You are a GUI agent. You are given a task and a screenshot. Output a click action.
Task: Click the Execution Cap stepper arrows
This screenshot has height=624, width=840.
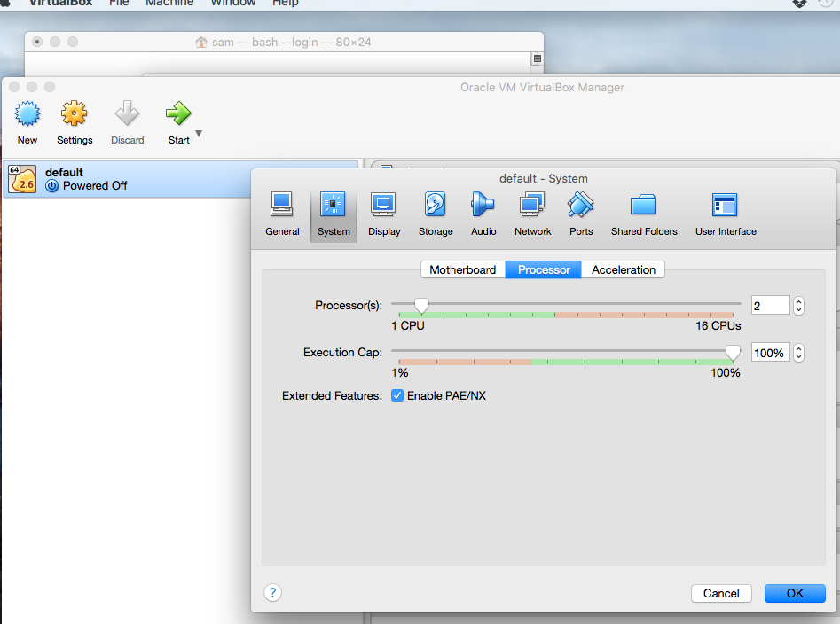[798, 353]
